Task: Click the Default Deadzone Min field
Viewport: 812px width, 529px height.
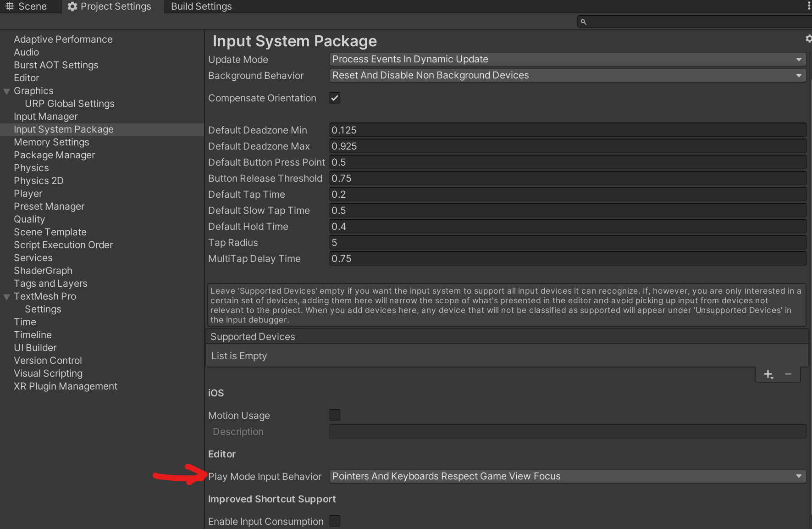Action: point(568,130)
